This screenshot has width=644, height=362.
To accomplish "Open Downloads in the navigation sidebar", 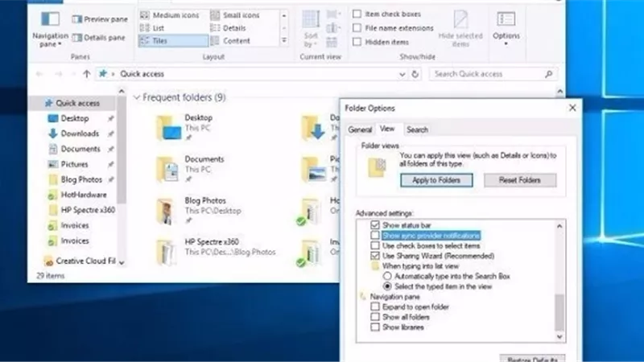I will pyautogui.click(x=80, y=134).
